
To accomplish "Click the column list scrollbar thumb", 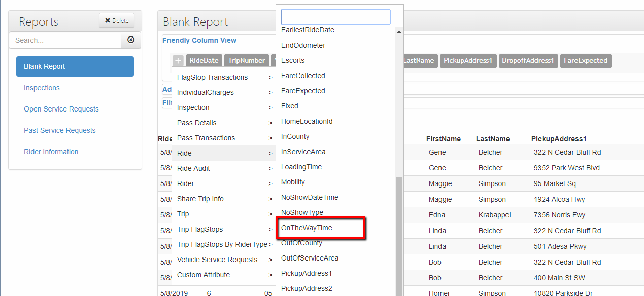I will 399,236.
